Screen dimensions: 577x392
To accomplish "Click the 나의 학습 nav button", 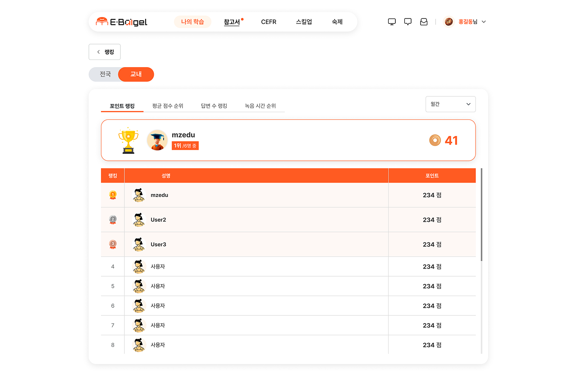I will coord(192,22).
